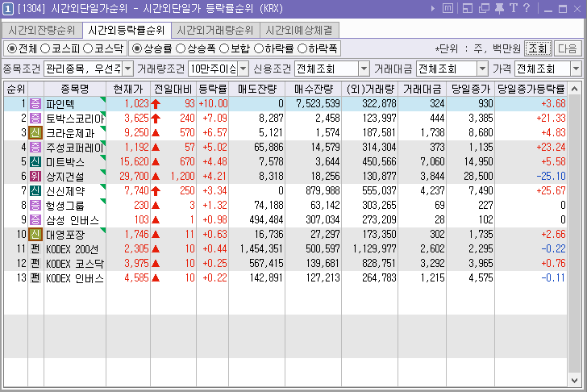Click the 증 badge beside 파인텍
Viewport: 587px width, 392px height.
35,104
